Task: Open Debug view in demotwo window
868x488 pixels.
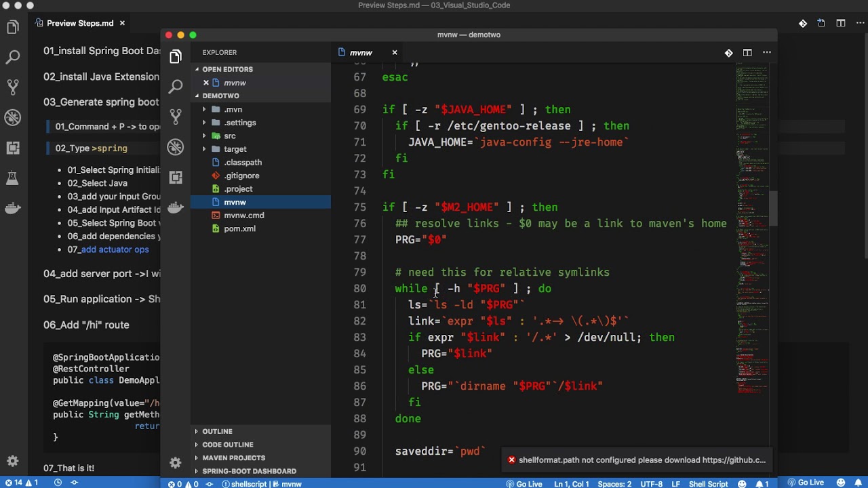Action: (x=176, y=147)
